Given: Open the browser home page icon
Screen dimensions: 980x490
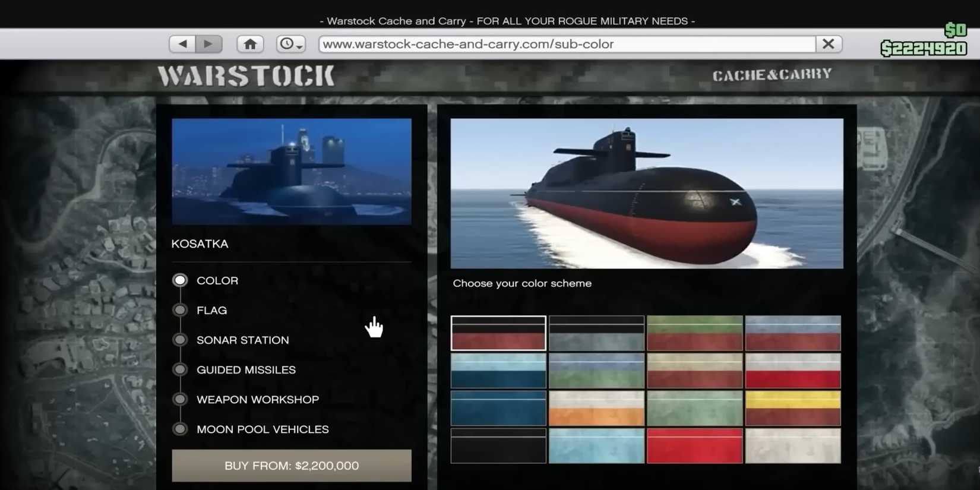Looking at the screenshot, I should [x=250, y=44].
